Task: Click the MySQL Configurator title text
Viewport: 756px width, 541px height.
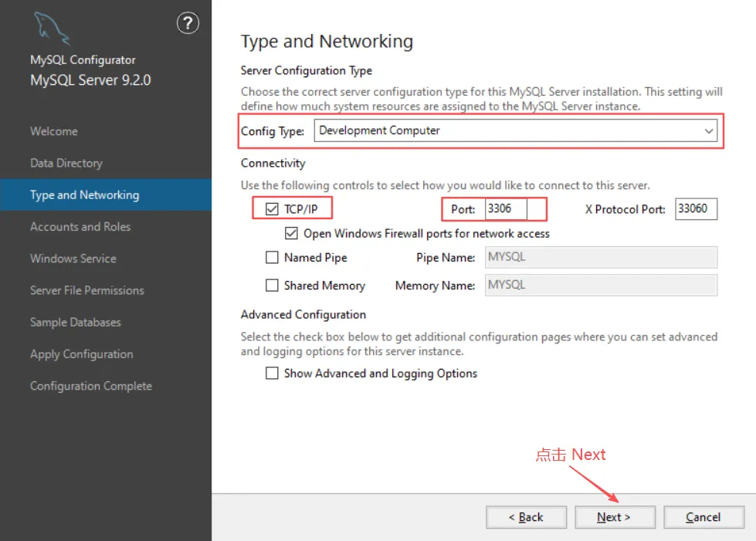Action: 83,59
